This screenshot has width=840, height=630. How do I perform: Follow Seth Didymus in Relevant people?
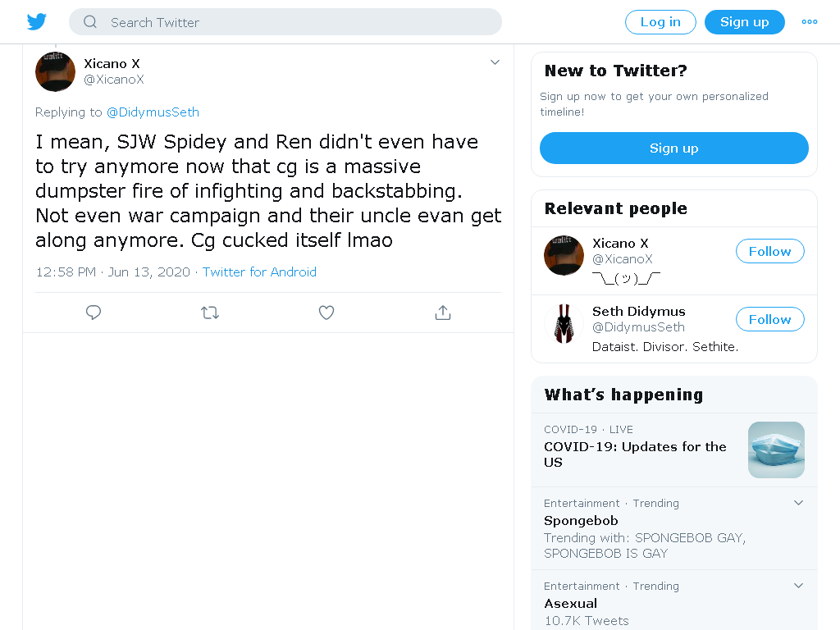[769, 319]
